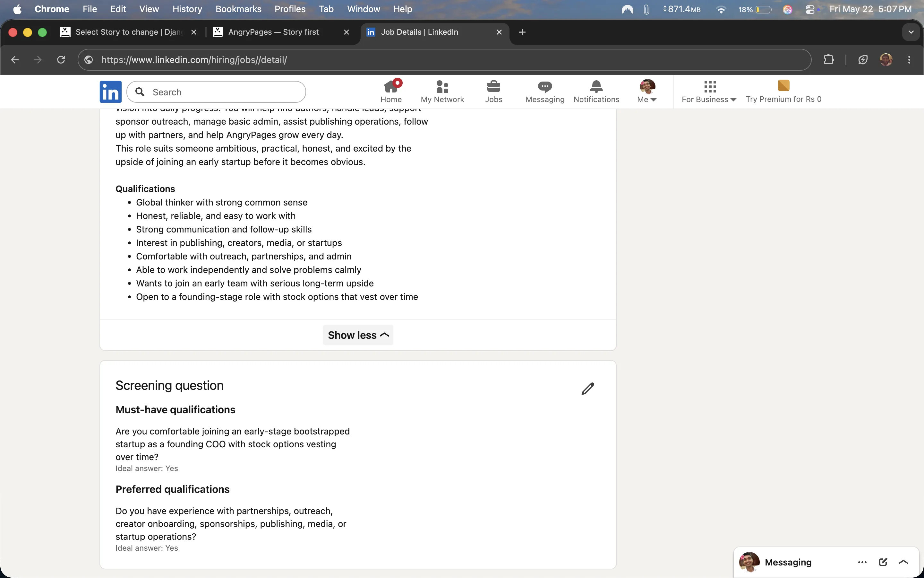The width and height of the screenshot is (924, 578).
Task: Open the View menu
Action: [x=149, y=9]
